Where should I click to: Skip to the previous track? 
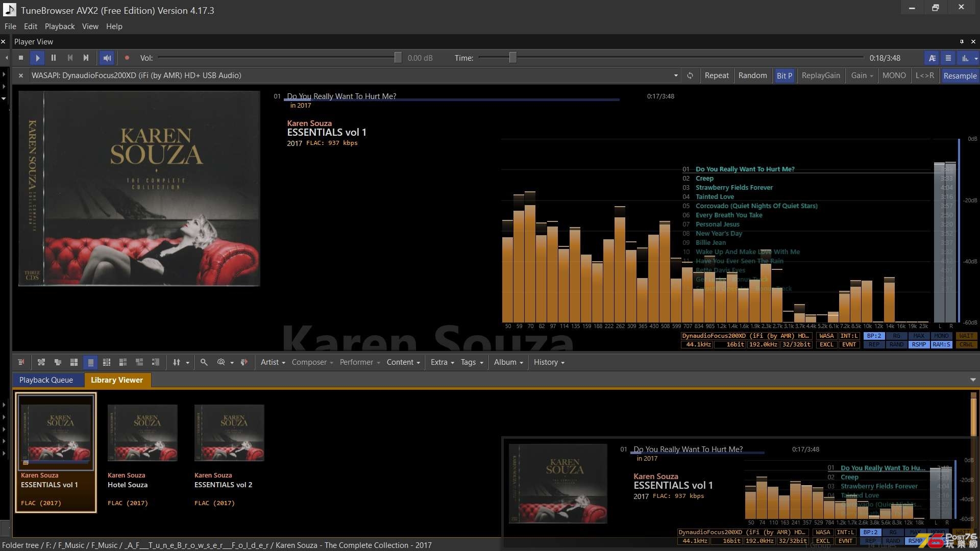(x=70, y=58)
